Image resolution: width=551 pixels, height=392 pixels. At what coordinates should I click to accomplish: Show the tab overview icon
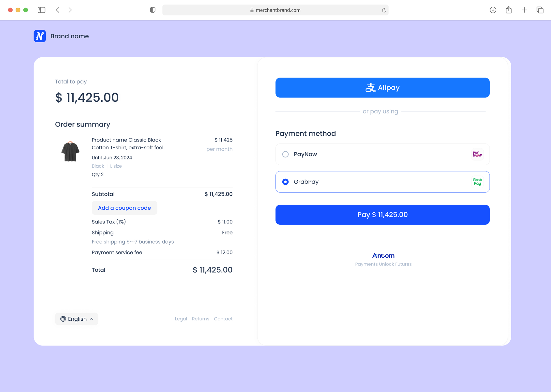click(x=540, y=10)
